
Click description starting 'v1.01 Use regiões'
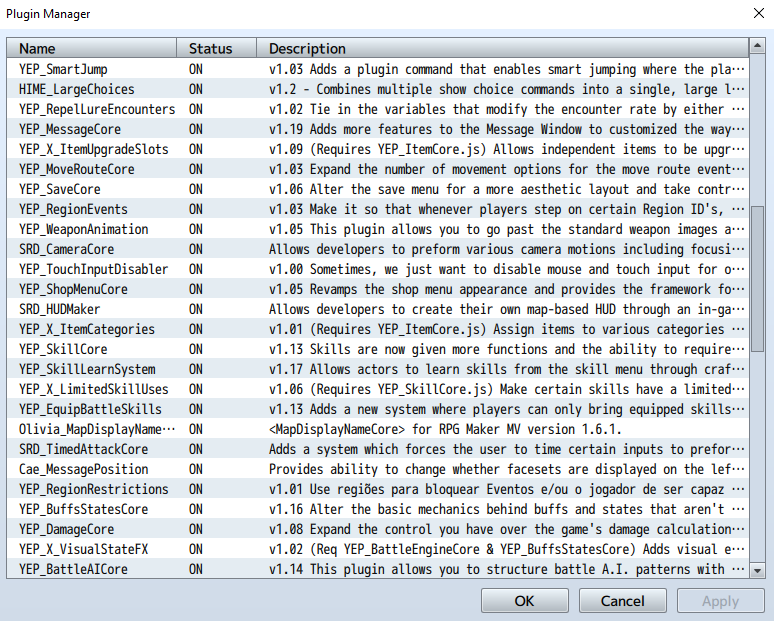point(506,489)
